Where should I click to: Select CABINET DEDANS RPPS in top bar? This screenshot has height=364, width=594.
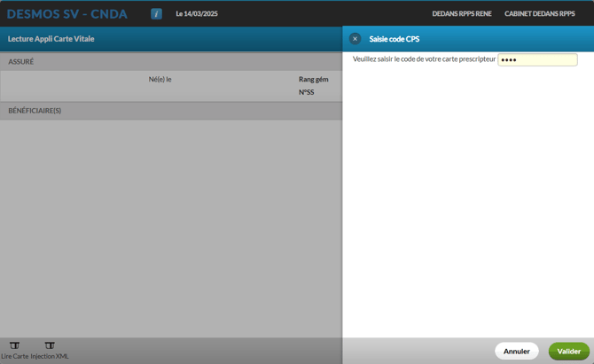pos(539,14)
